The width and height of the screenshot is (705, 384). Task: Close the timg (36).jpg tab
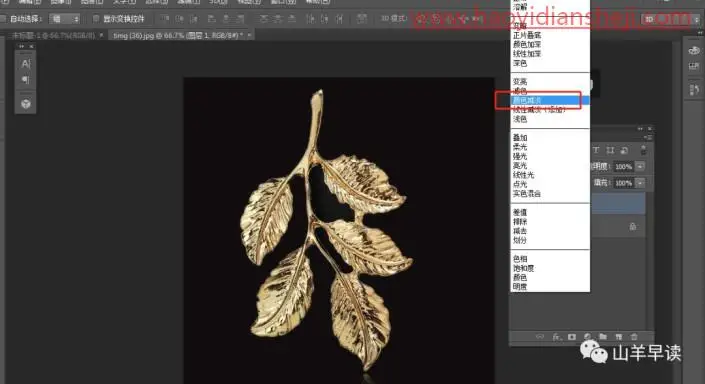249,35
